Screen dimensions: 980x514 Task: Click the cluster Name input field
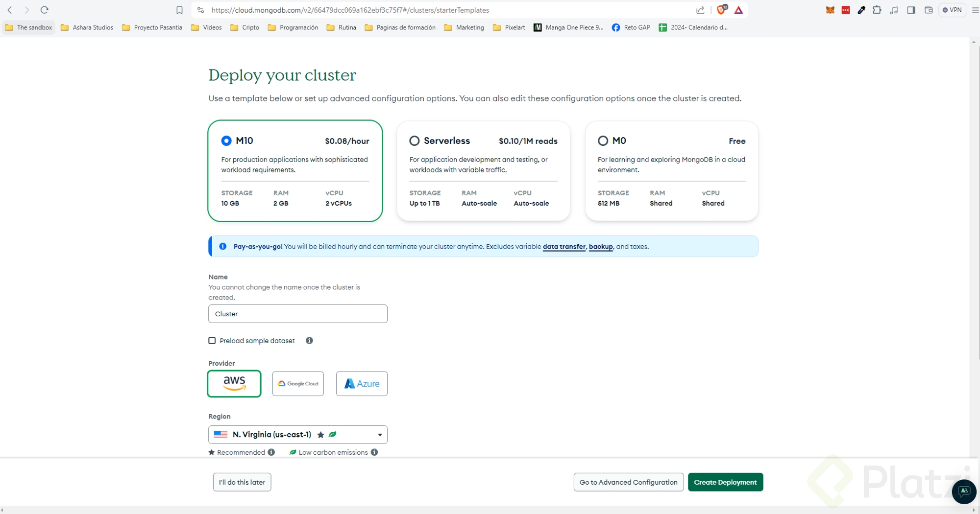tap(298, 314)
